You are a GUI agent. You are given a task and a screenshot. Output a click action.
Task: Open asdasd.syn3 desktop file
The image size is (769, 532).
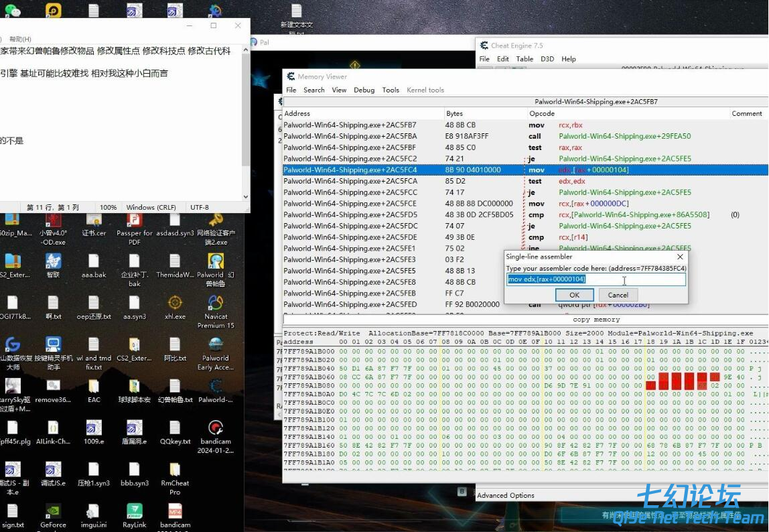pyautogui.click(x=175, y=224)
